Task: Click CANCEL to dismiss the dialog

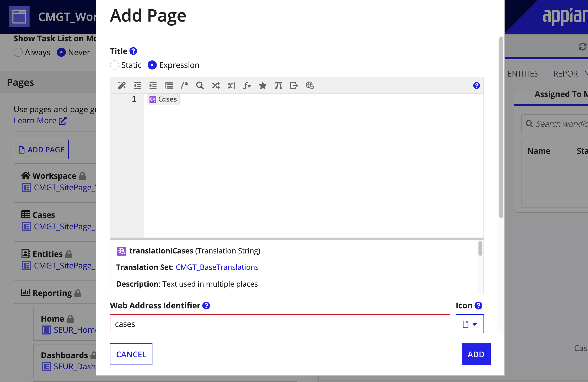Action: coord(131,354)
